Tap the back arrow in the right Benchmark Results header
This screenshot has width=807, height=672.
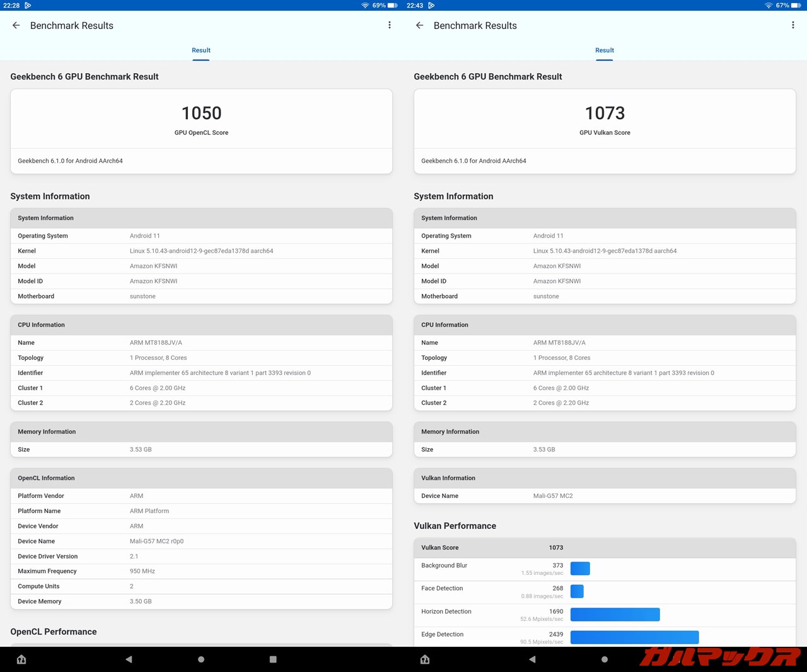point(420,25)
